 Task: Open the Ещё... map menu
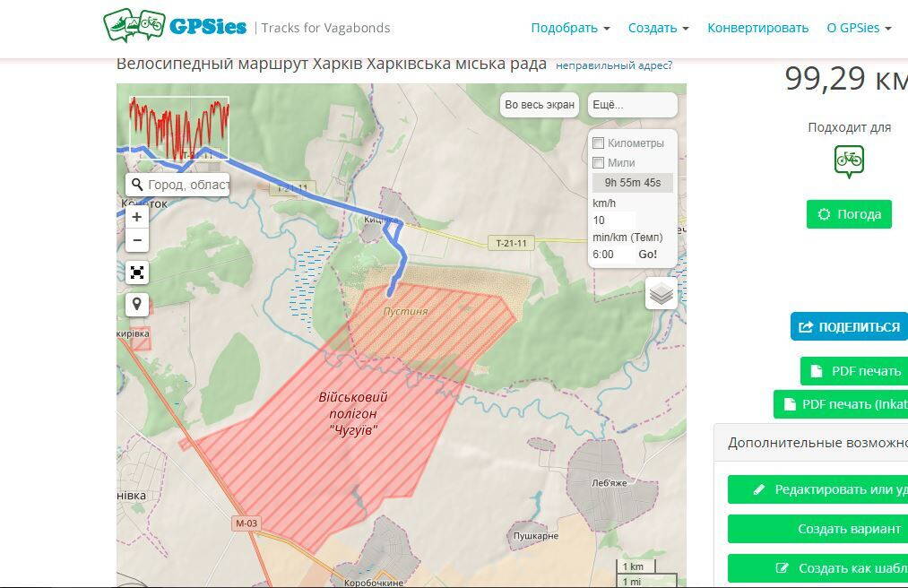632,105
